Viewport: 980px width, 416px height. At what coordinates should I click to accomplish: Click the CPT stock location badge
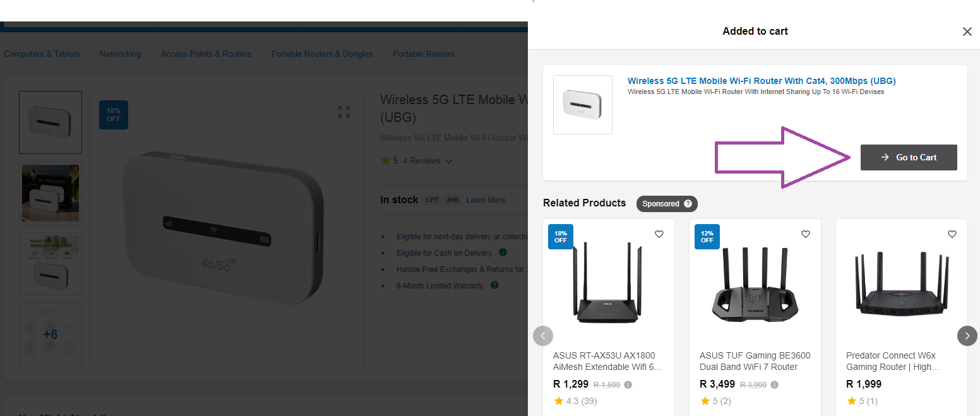coord(432,200)
